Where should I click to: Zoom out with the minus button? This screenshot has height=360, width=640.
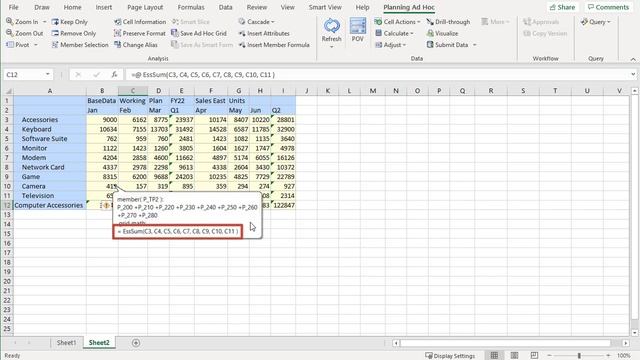pos(549,356)
